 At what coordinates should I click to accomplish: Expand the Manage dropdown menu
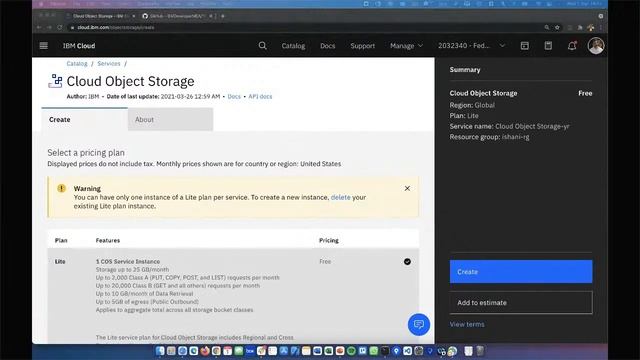click(406, 46)
